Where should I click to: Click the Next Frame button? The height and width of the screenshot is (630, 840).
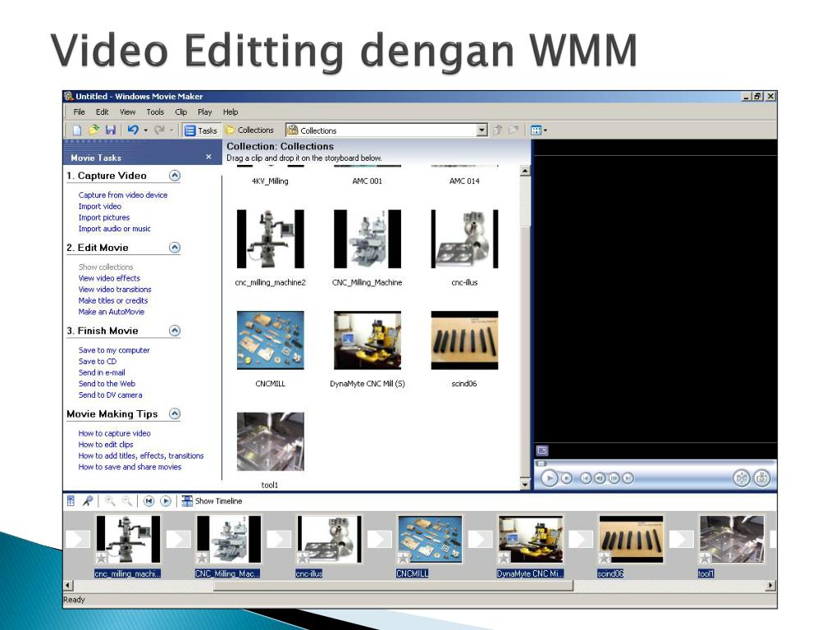click(614, 478)
